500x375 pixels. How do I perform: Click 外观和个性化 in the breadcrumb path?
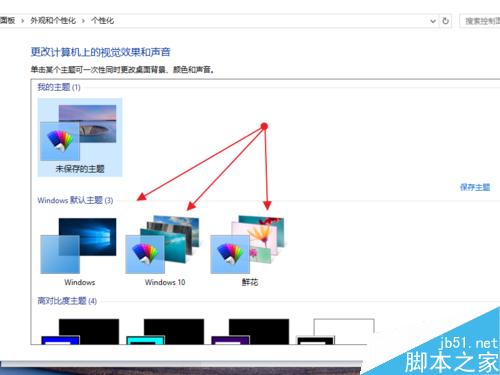tap(53, 21)
